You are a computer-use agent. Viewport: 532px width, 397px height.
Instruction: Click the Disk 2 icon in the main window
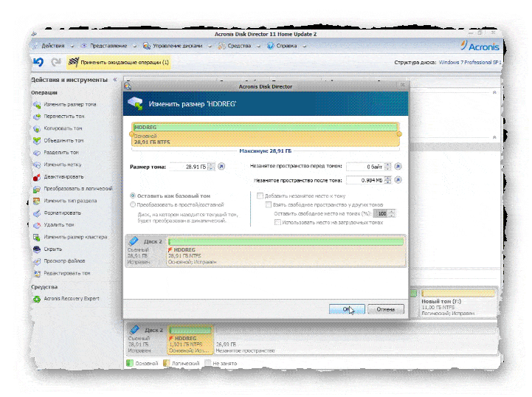134,329
